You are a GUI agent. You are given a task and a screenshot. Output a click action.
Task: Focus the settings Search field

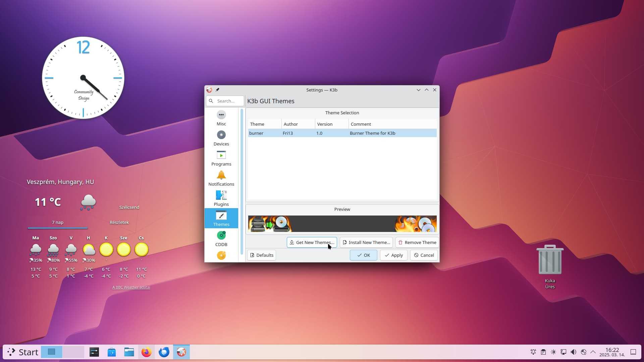pyautogui.click(x=225, y=101)
